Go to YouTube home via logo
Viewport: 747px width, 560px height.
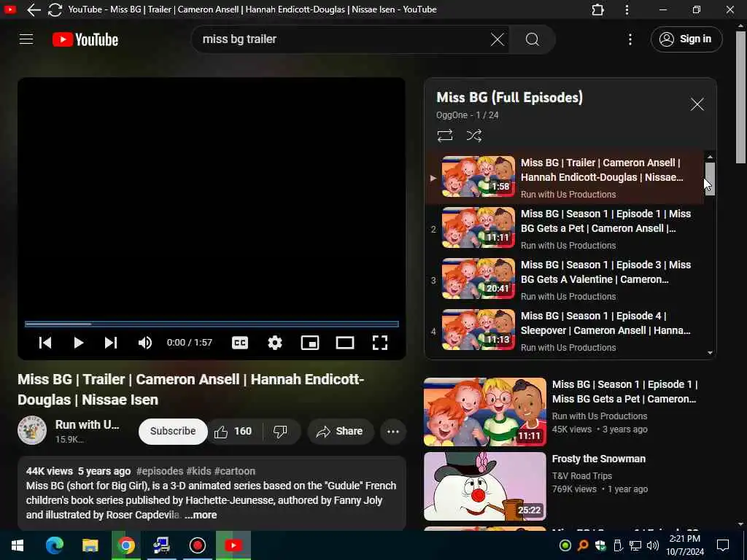click(x=85, y=39)
